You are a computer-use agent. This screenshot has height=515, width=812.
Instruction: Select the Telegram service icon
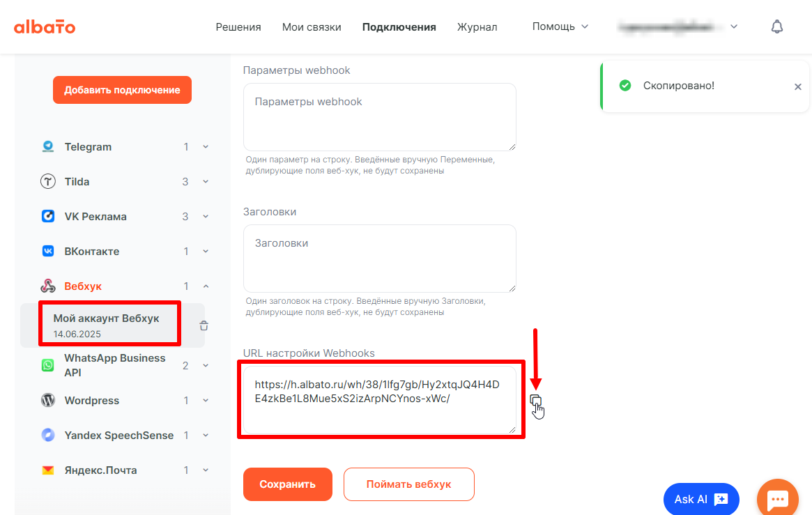[48, 147]
